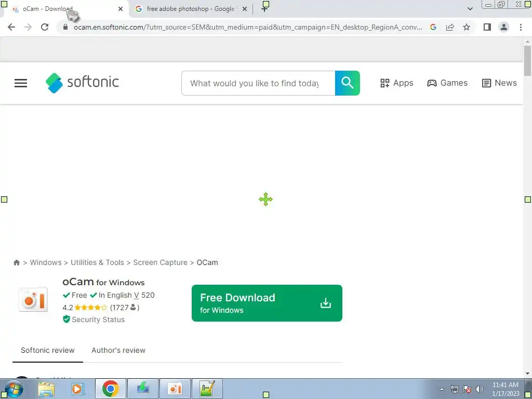
Task: Click the volume speaker tray icon
Action: click(480, 389)
